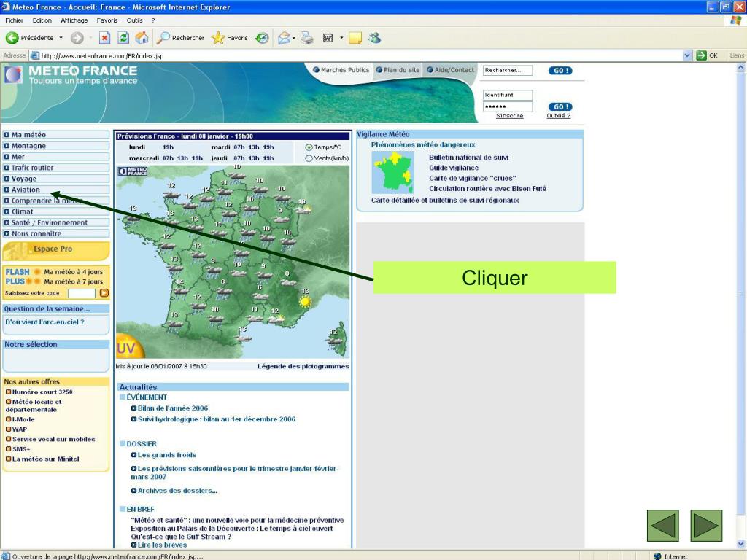Click the green OK go button

click(706, 55)
